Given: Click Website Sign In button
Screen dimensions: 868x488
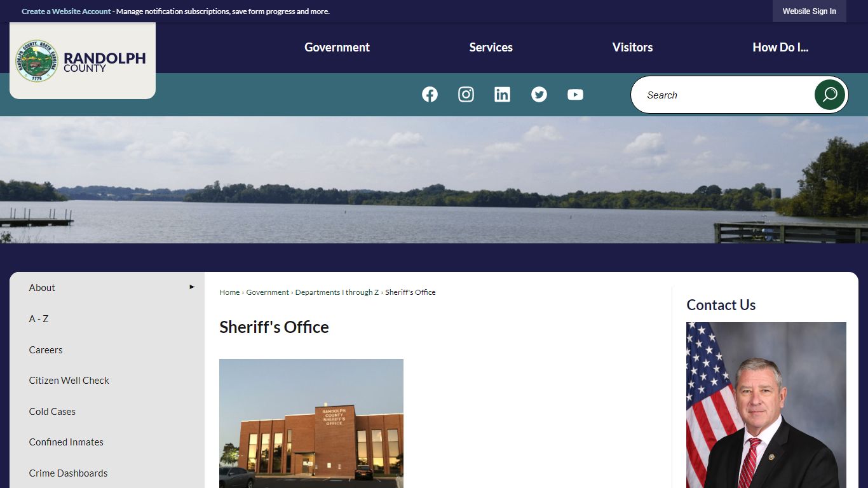Looking at the screenshot, I should tap(809, 11).
